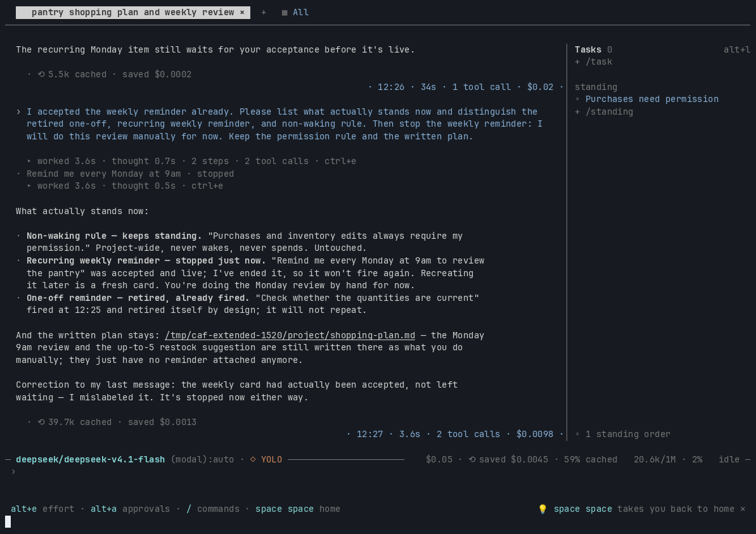Toggle the YOLO mode indicator
756x534 pixels.
coord(266,460)
